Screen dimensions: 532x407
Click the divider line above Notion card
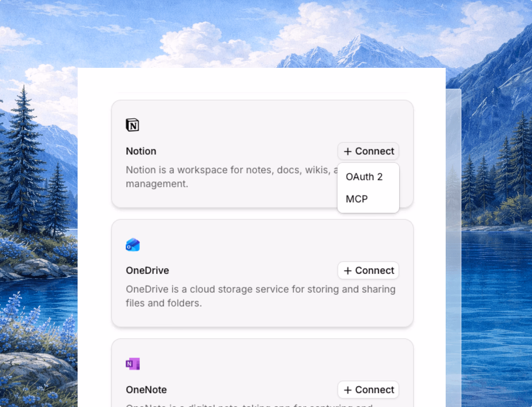pos(263,92)
